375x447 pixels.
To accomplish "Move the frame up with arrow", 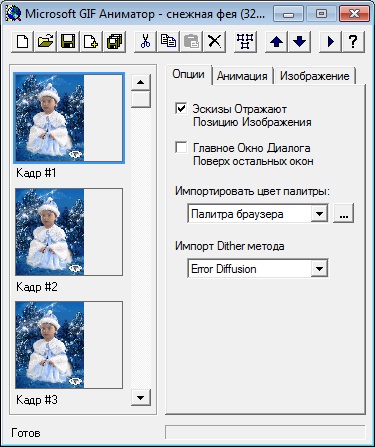I will click(x=276, y=42).
